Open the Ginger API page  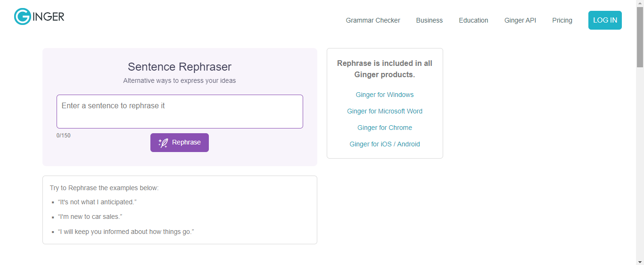(x=520, y=20)
